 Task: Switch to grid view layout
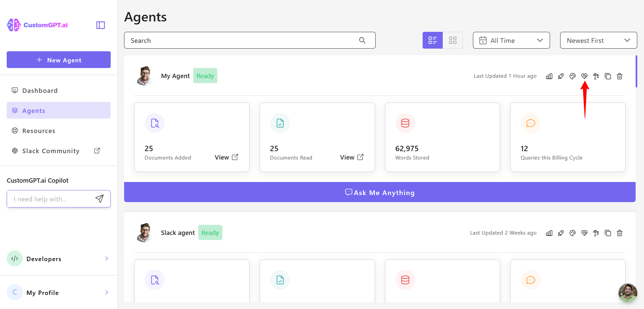[x=453, y=40]
